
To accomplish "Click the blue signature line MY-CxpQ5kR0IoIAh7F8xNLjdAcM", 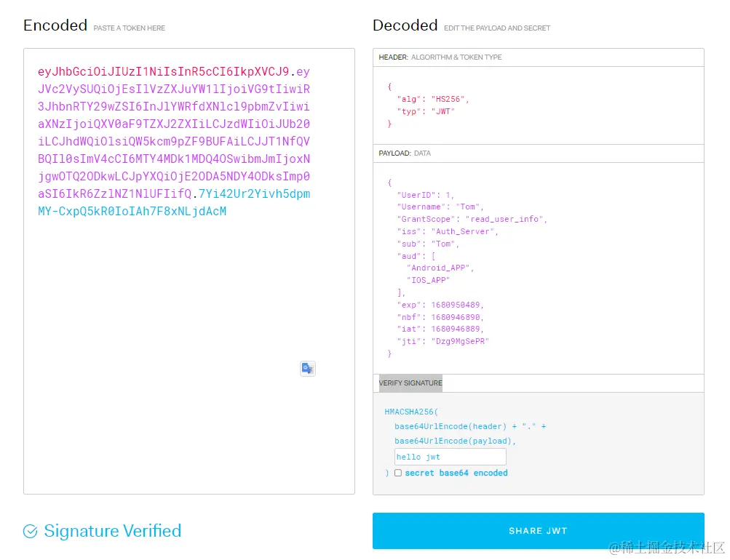I will pos(132,211).
